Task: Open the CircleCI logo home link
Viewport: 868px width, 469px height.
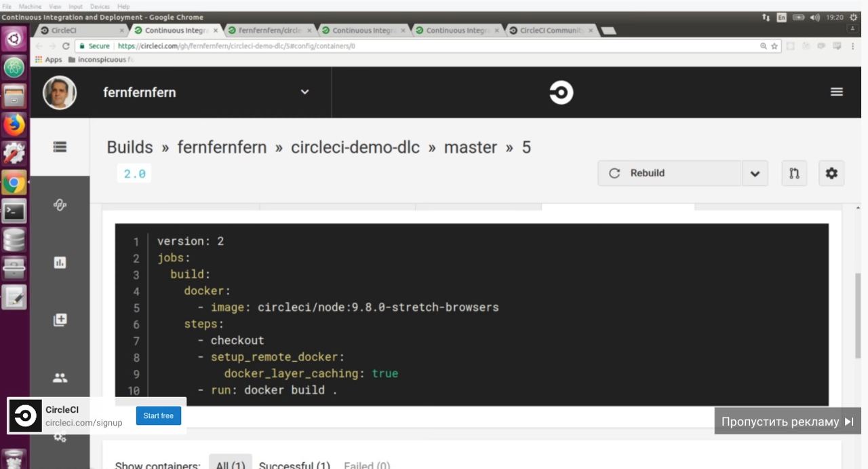Action: click(x=561, y=92)
